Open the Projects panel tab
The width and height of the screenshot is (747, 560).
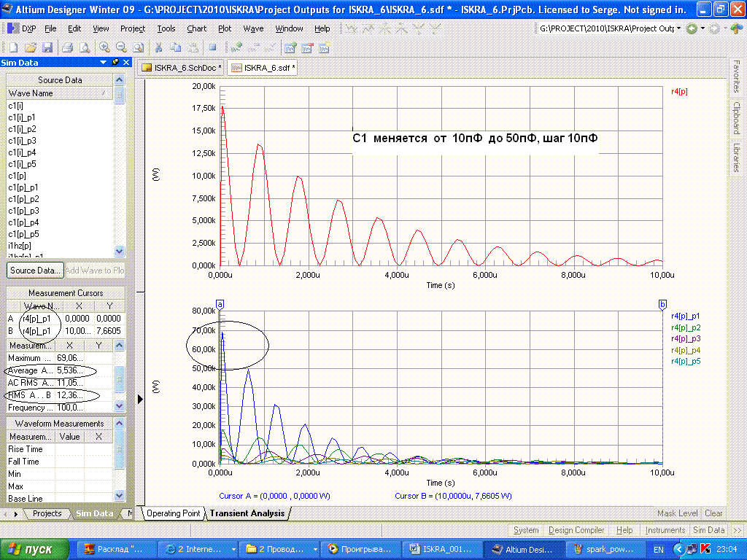(x=47, y=513)
